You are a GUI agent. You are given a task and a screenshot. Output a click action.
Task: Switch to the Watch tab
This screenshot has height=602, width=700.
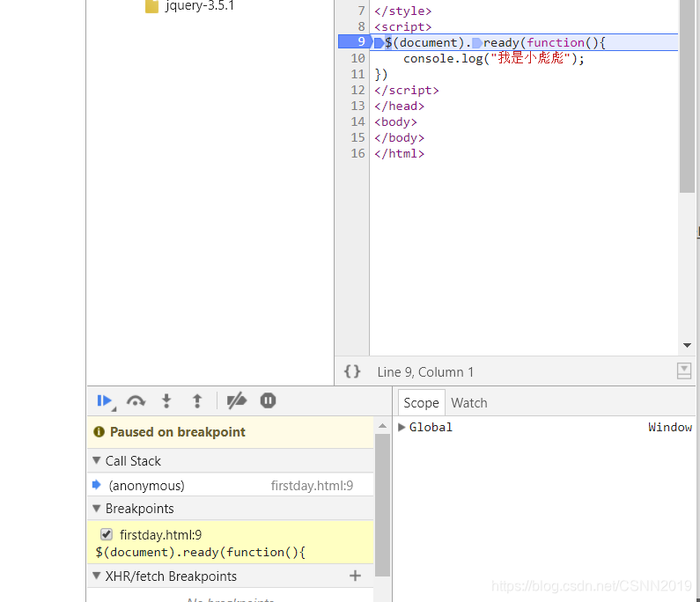tap(469, 402)
